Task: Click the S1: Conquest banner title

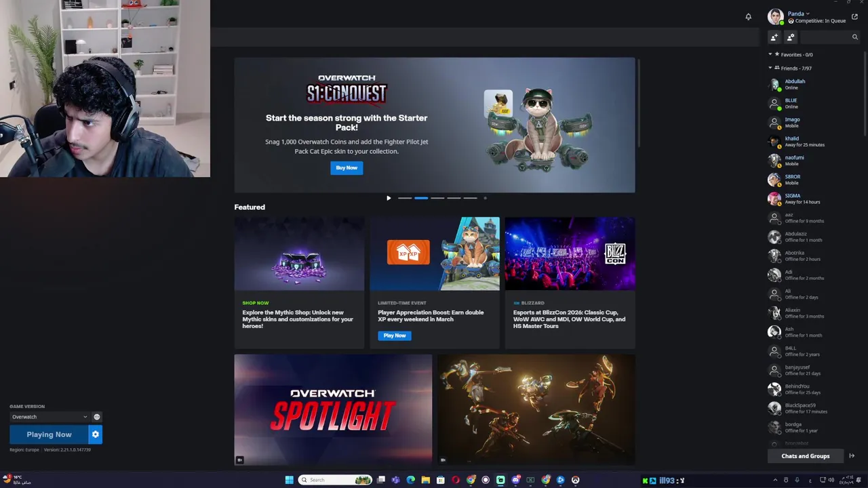Action: [x=347, y=89]
